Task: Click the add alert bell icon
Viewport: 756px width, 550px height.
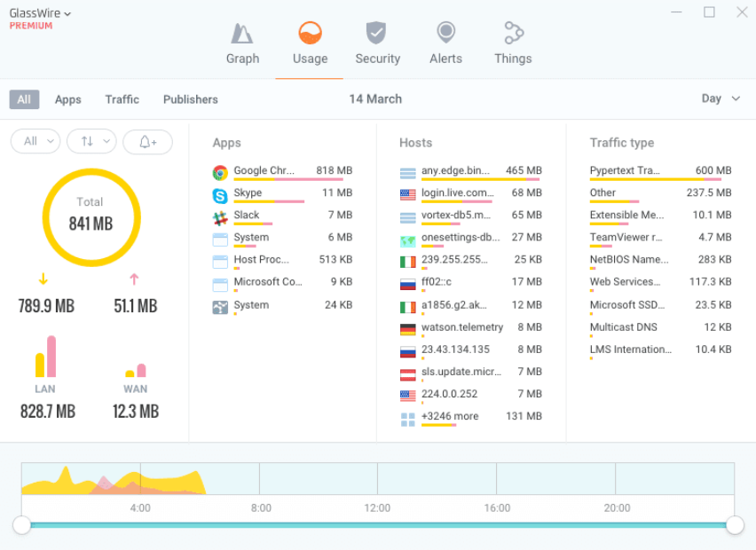Action: [147, 142]
